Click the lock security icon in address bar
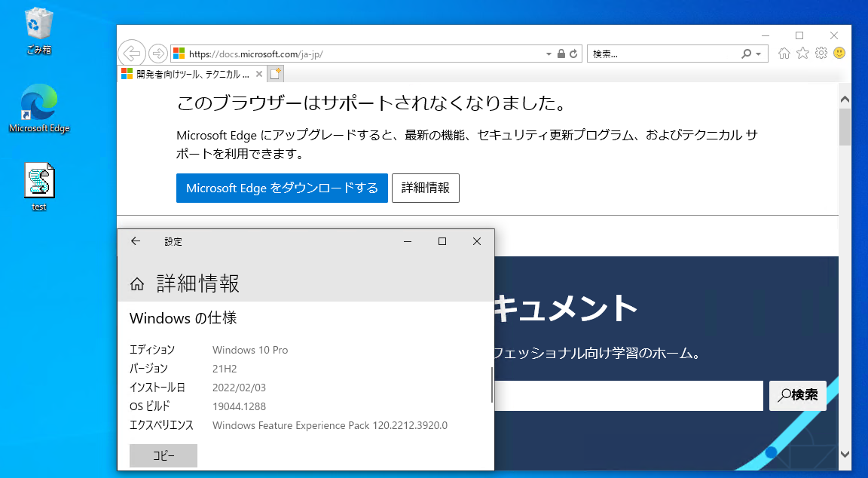868x478 pixels. click(x=561, y=54)
